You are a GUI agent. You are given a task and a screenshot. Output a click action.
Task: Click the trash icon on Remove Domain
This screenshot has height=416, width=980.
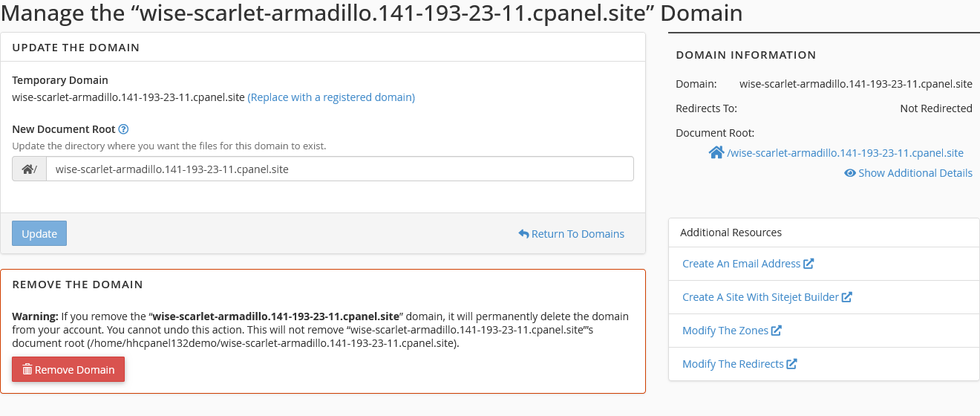tap(27, 370)
